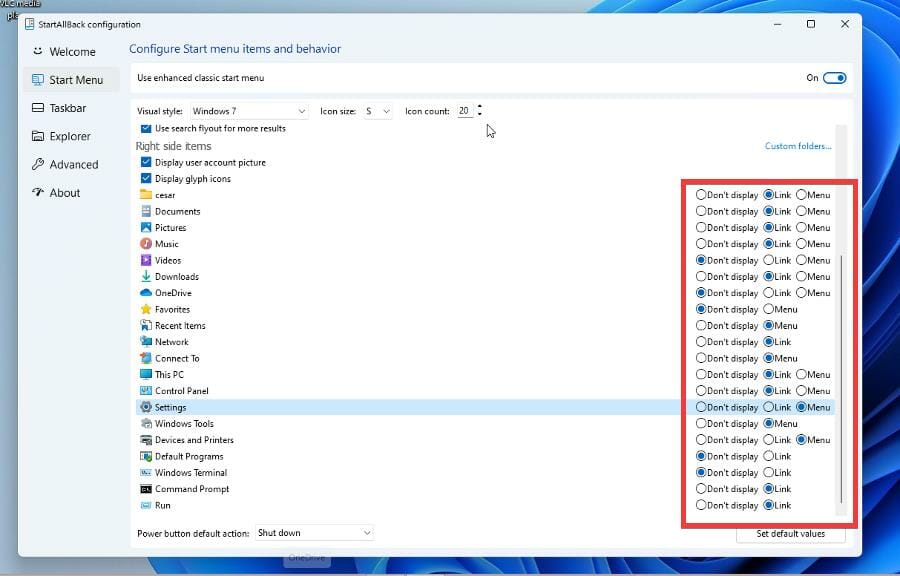Image resolution: width=900 pixels, height=576 pixels.
Task: Choose Don't display for Connect To
Action: 701,358
